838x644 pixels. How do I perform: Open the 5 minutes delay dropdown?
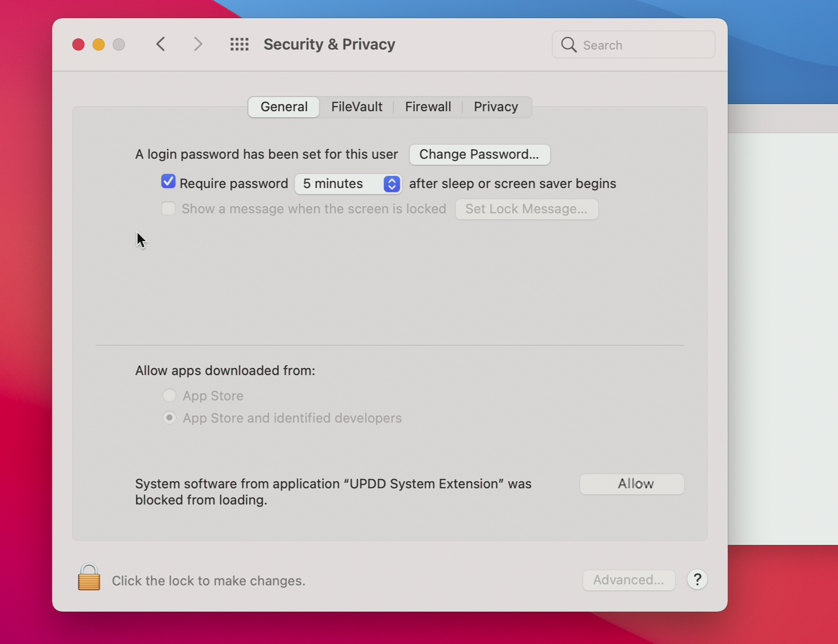point(348,183)
